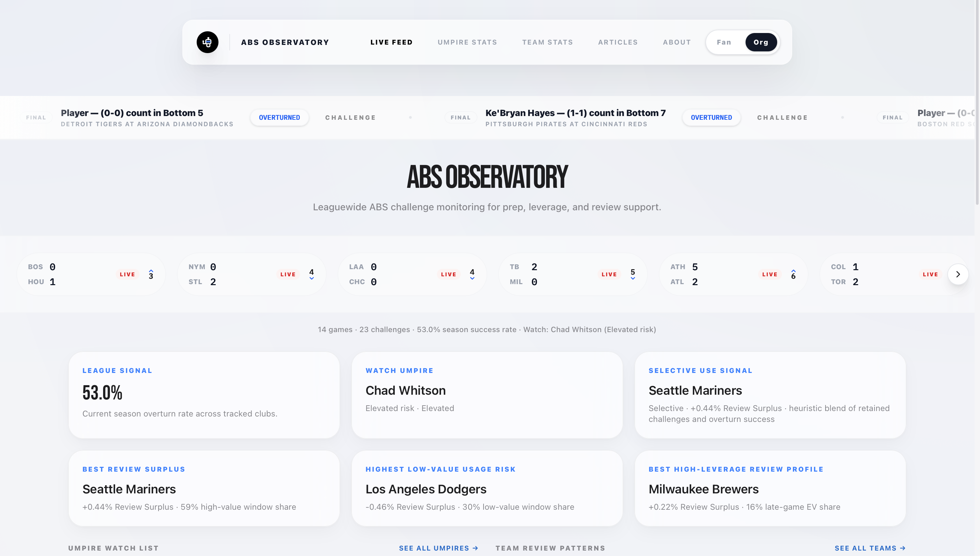
Task: Switch the view toggle to Fan mode
Action: click(x=724, y=42)
